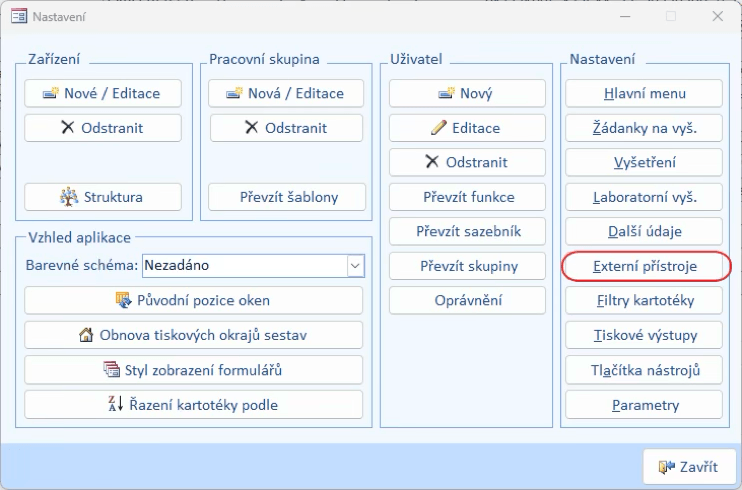742x490 pixels.
Task: Open Hlavní menu settings
Action: click(x=644, y=93)
